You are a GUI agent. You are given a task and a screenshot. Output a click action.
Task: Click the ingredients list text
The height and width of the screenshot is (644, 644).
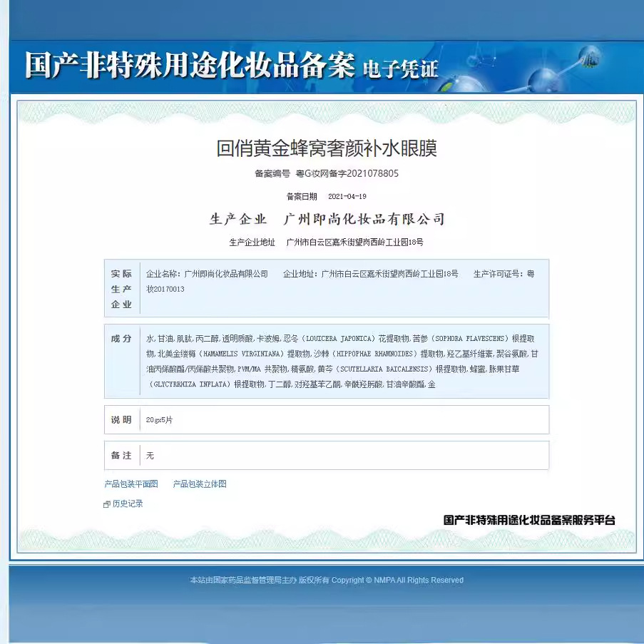[342, 361]
